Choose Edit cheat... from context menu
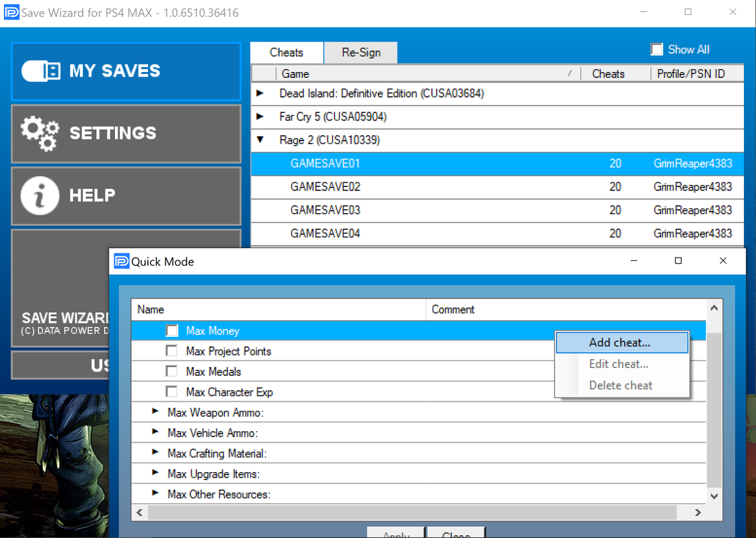This screenshot has width=756, height=538. (x=622, y=364)
